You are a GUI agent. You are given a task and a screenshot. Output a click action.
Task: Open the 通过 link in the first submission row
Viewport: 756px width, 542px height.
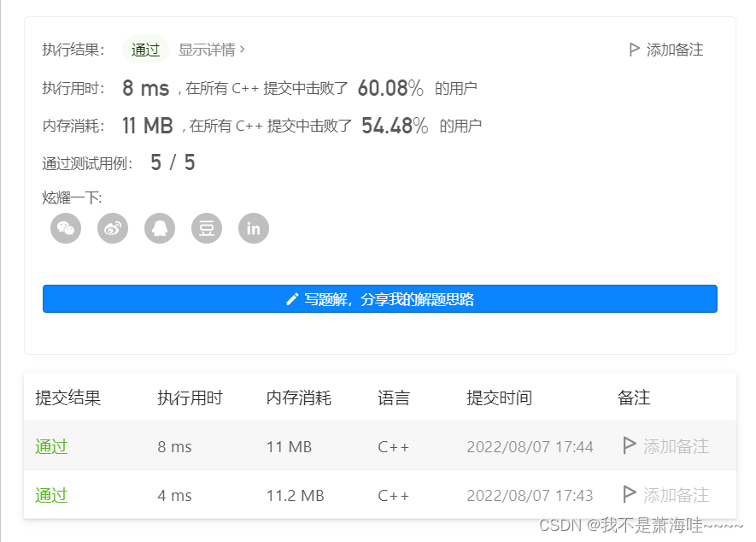(x=51, y=445)
